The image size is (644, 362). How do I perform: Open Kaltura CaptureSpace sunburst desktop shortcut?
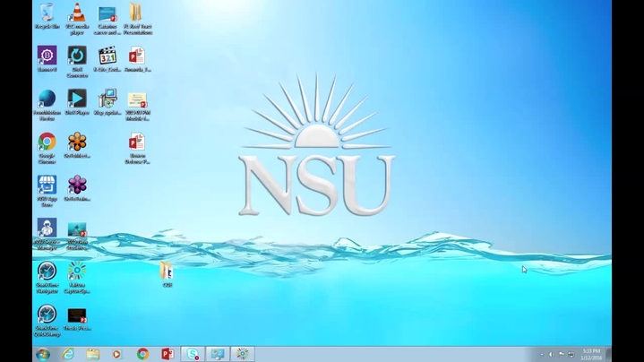[77, 271]
